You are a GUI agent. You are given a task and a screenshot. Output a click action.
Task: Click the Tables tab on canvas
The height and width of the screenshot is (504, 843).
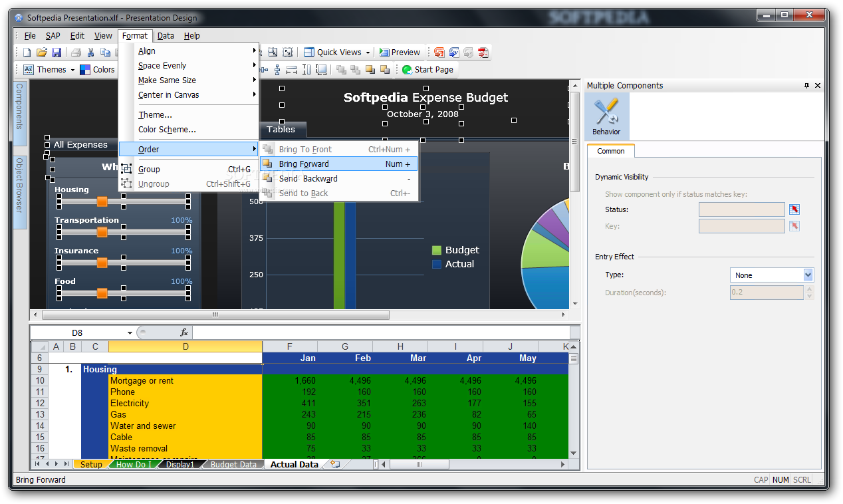(x=281, y=130)
